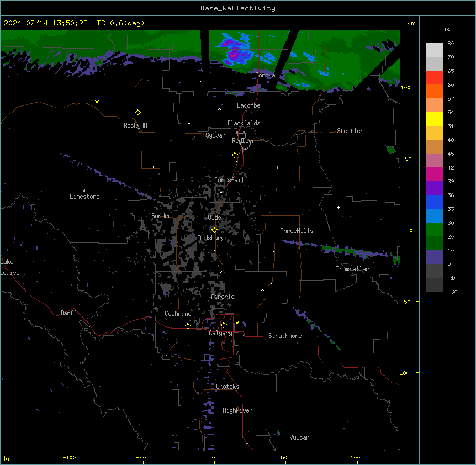Click the yellow V marker east of Calgary
This screenshot has width=476, height=465.
coord(237,323)
